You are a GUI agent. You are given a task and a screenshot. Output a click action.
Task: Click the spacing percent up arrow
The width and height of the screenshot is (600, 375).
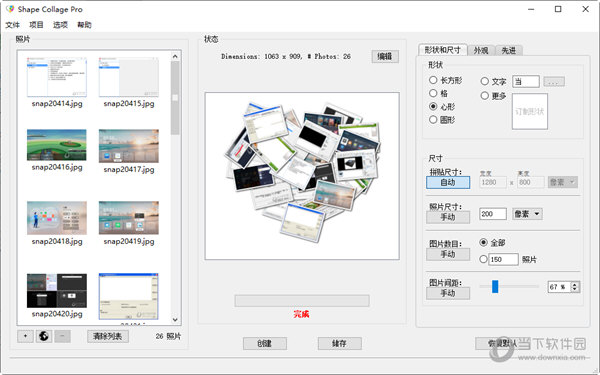coord(575,284)
